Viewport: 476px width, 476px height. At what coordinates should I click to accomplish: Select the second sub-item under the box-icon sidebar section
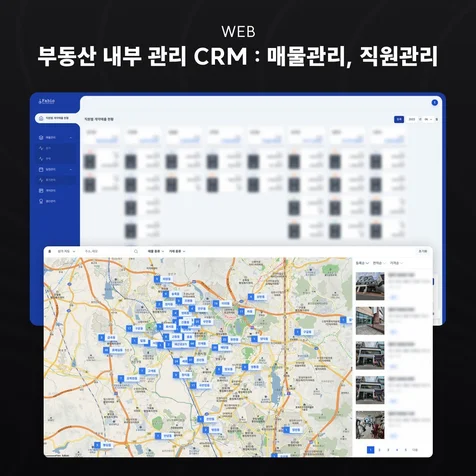(55, 159)
